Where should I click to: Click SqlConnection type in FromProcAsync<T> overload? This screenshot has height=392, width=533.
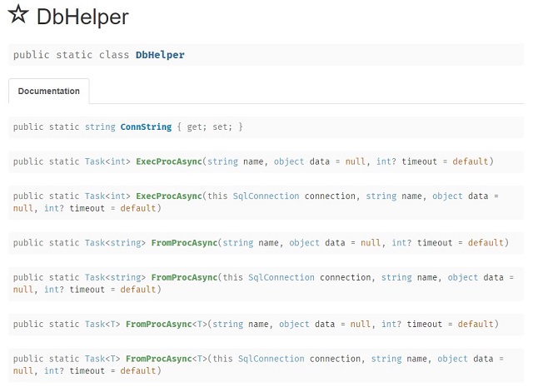pyautogui.click(x=271, y=359)
